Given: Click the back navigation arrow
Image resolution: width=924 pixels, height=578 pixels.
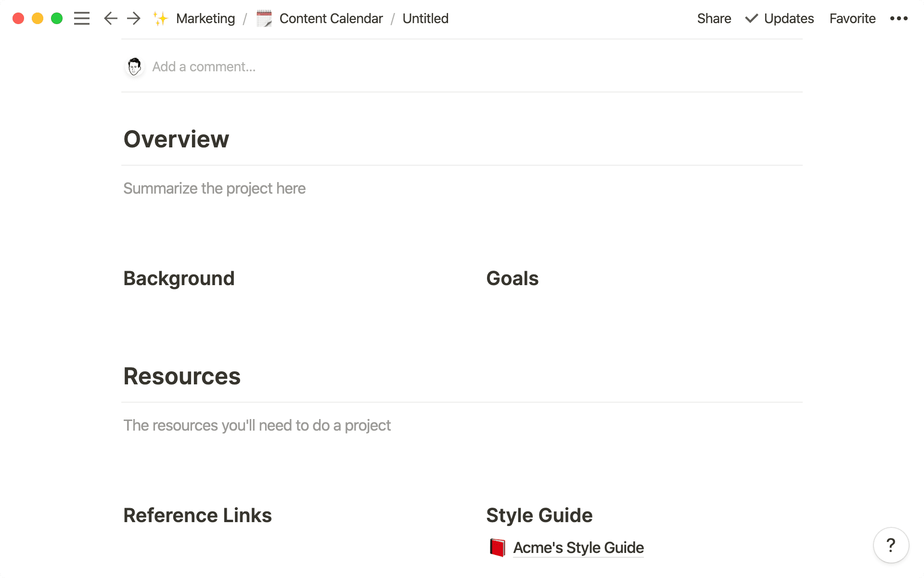Looking at the screenshot, I should pos(110,18).
